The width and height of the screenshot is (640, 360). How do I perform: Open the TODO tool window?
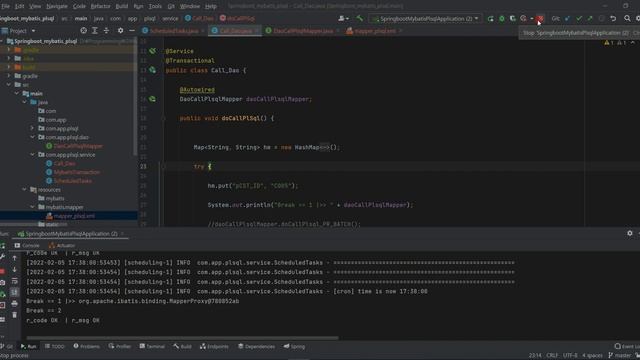click(x=55, y=347)
